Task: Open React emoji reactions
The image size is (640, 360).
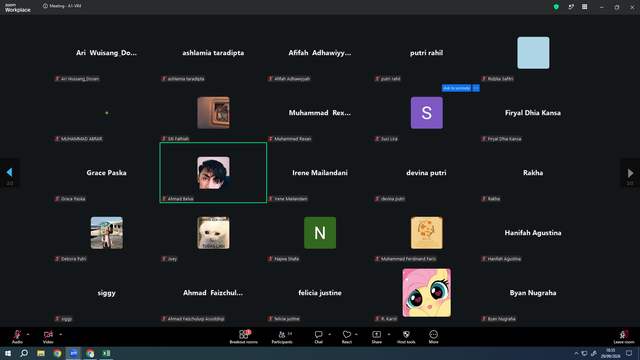Action: tap(347, 337)
